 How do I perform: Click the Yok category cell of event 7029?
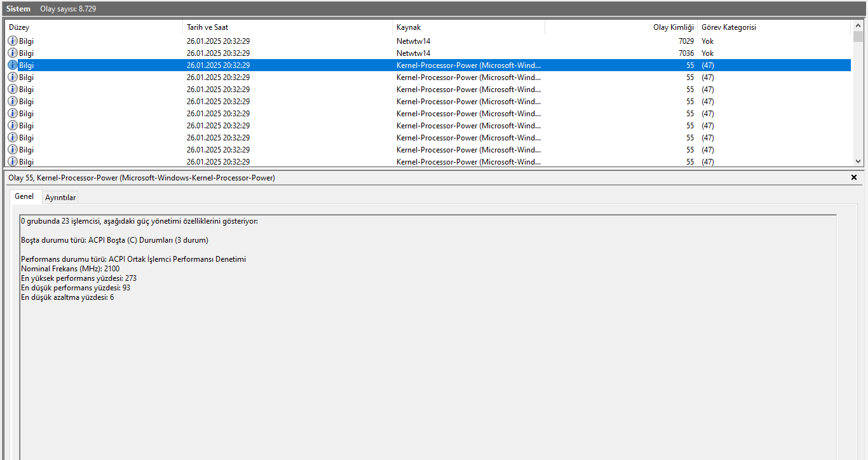click(x=707, y=41)
